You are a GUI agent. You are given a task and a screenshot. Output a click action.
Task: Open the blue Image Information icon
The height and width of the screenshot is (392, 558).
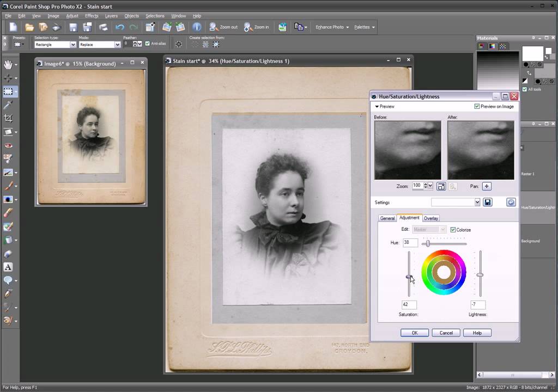(197, 27)
